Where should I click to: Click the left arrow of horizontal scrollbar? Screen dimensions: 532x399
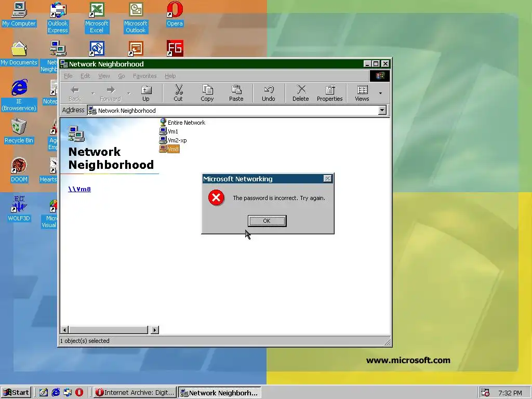click(x=64, y=330)
